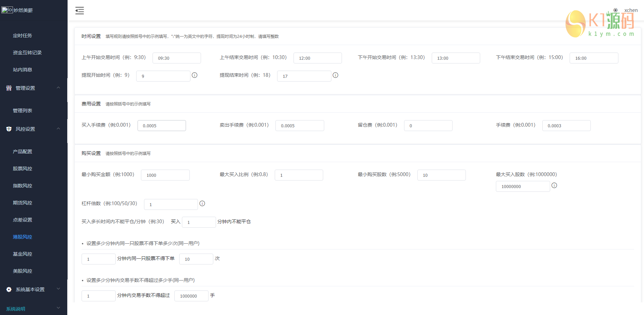Viewport: 644px width, 315px height.
Task: Click the sidebar collapse hamburger icon
Action: (x=80, y=11)
